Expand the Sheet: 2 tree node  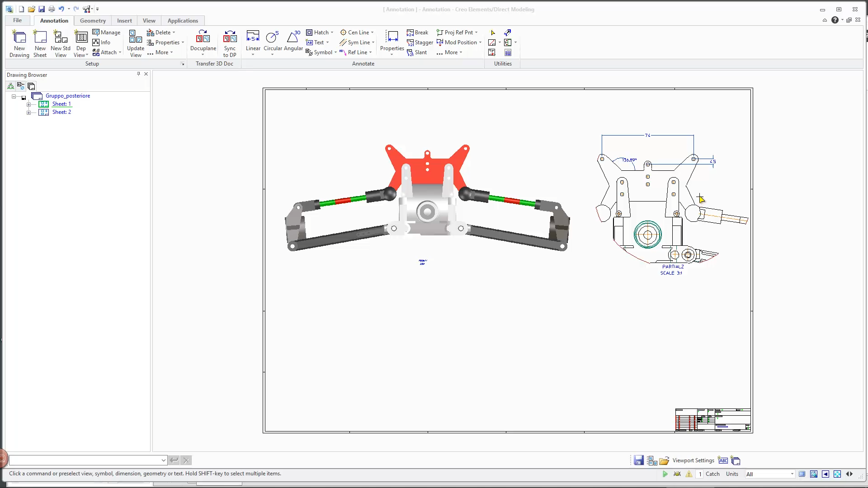[x=28, y=113]
